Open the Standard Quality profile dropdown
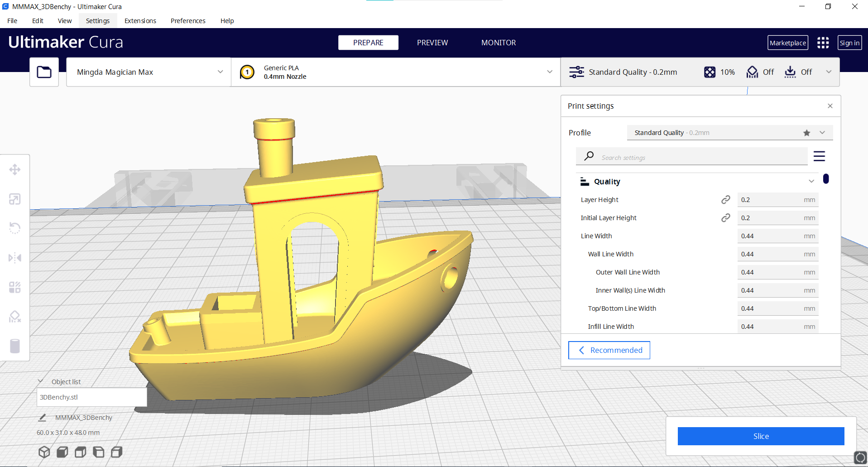This screenshot has height=467, width=868. click(x=729, y=133)
